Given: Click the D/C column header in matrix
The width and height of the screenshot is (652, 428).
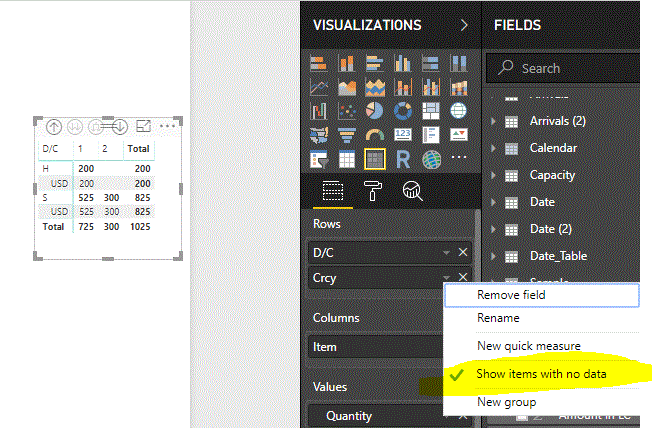Looking at the screenshot, I should coord(50,149).
